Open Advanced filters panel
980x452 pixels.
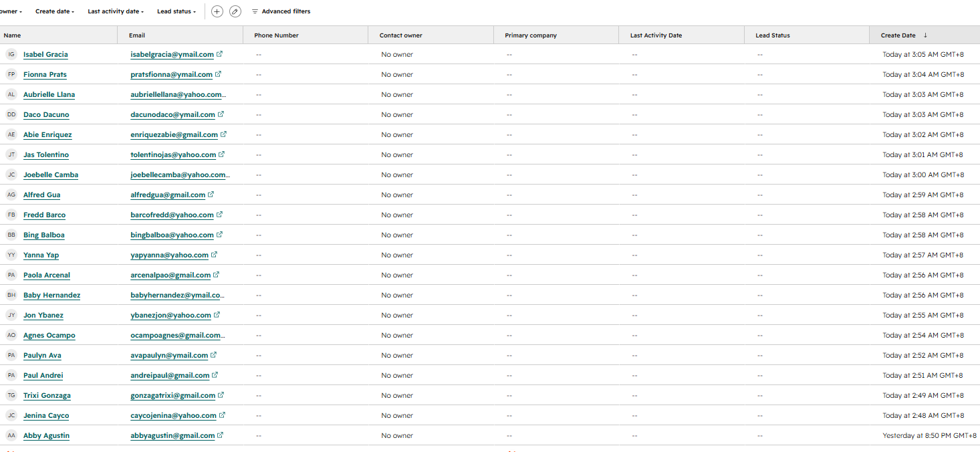[x=281, y=11]
